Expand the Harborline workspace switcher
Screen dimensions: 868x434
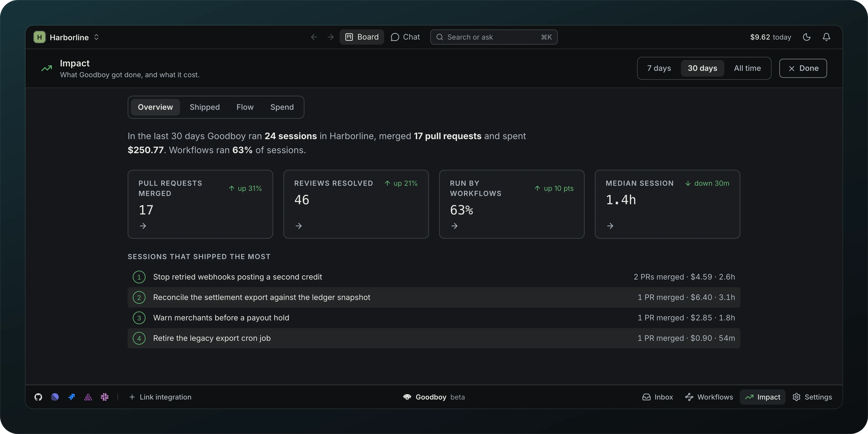96,37
